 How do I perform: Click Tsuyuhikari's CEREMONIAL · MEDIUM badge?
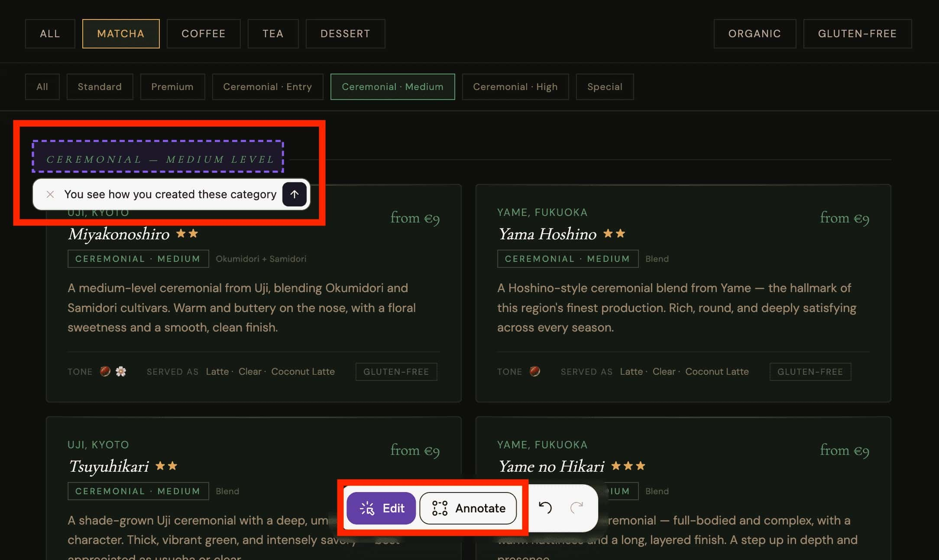tap(138, 491)
